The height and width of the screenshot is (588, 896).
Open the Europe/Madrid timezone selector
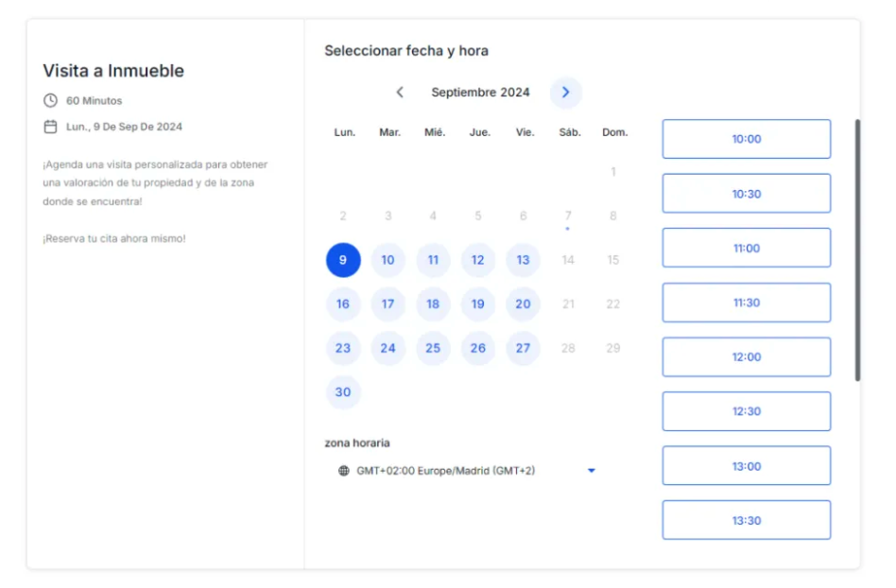click(445, 471)
